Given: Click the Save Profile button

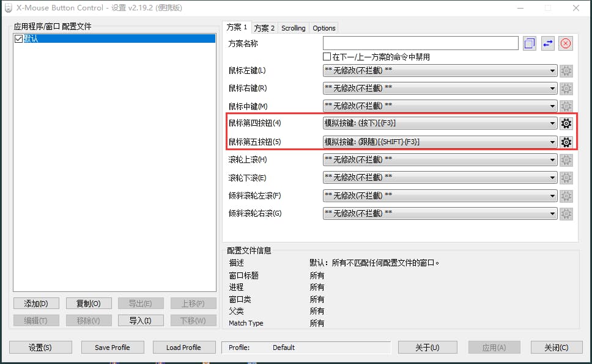Looking at the screenshot, I should [113, 348].
